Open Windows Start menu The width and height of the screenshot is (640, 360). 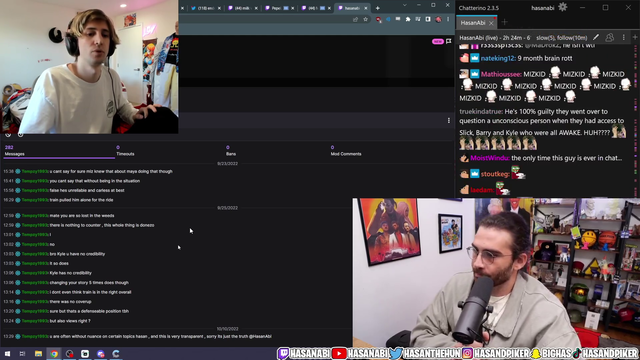[7, 354]
